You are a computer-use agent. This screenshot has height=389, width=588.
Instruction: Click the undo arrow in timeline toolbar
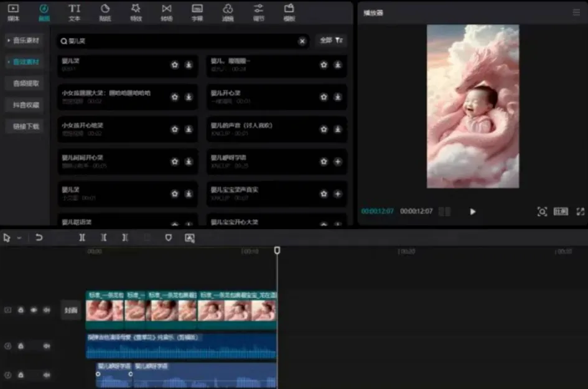click(39, 238)
